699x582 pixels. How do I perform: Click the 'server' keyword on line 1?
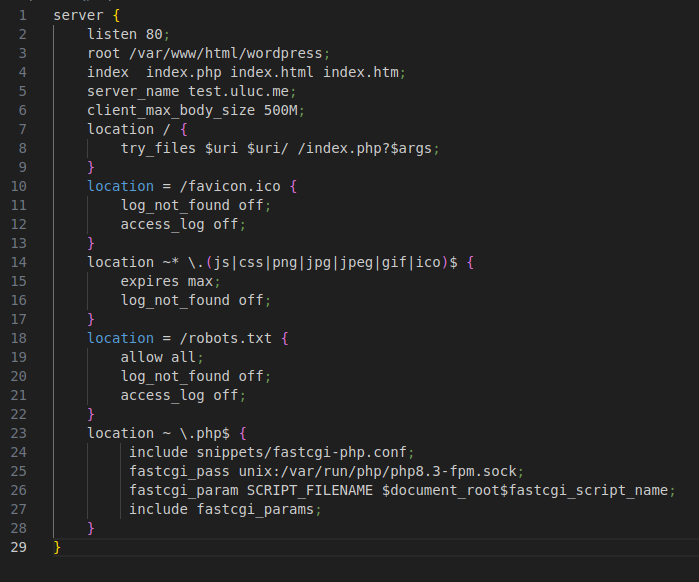78,16
